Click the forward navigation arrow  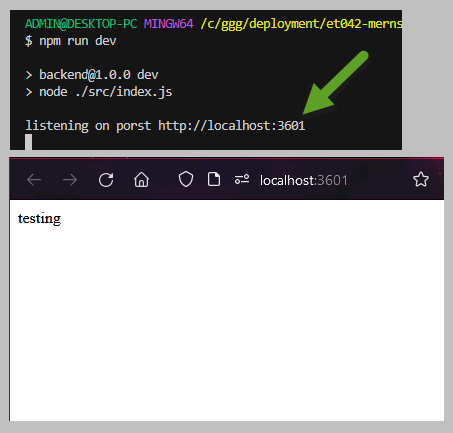click(x=70, y=180)
